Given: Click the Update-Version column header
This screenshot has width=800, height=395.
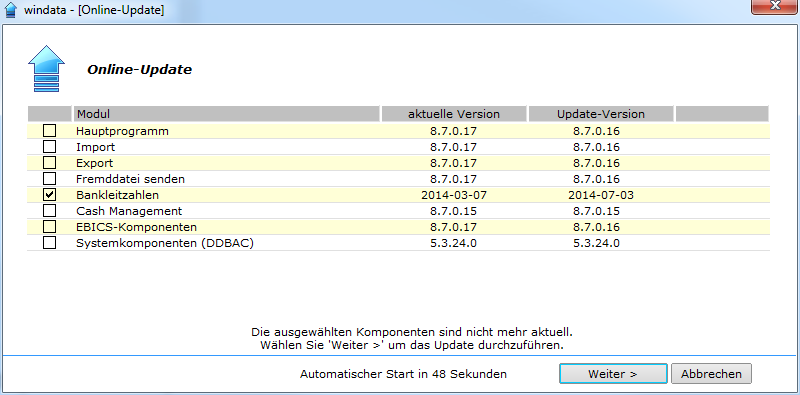Looking at the screenshot, I should 601,114.
